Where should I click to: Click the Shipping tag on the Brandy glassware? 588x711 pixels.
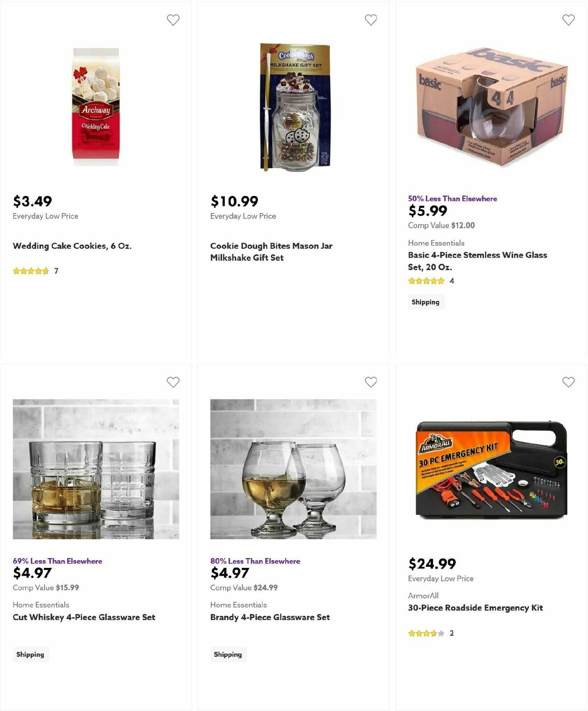(x=228, y=654)
